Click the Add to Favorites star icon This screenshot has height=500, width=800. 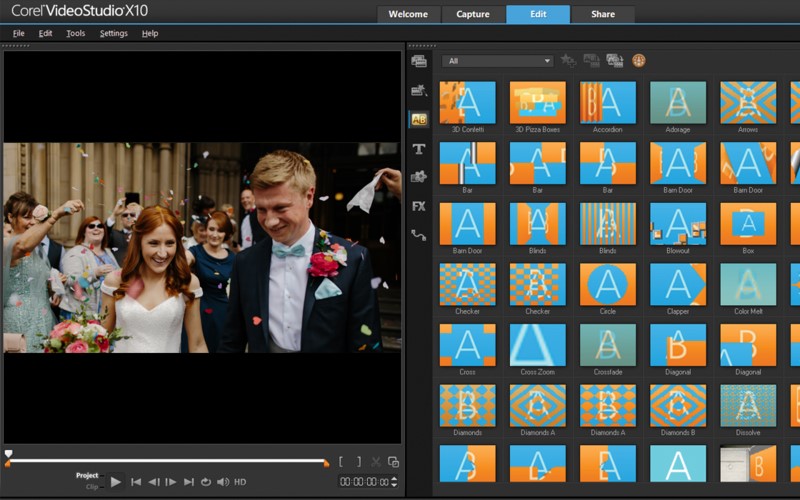(568, 61)
